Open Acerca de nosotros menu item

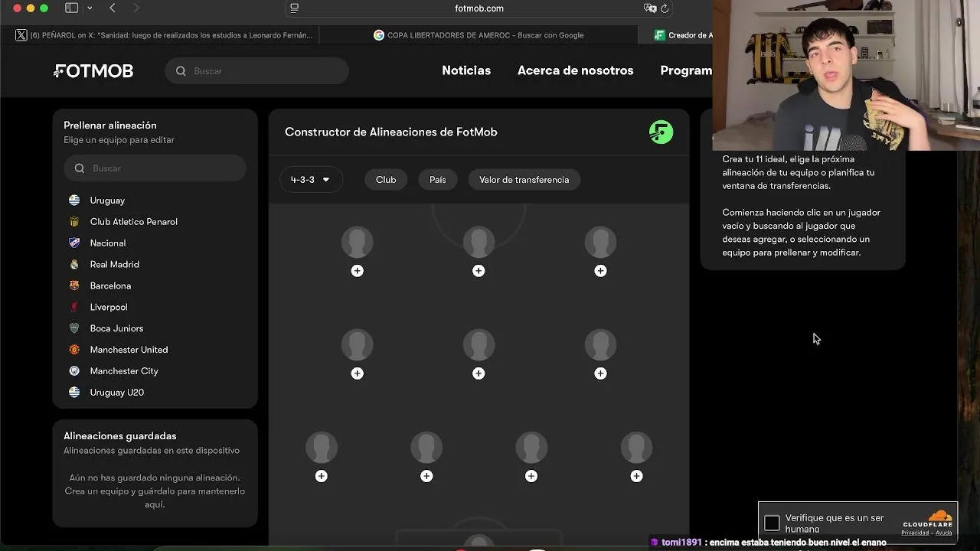[576, 70]
